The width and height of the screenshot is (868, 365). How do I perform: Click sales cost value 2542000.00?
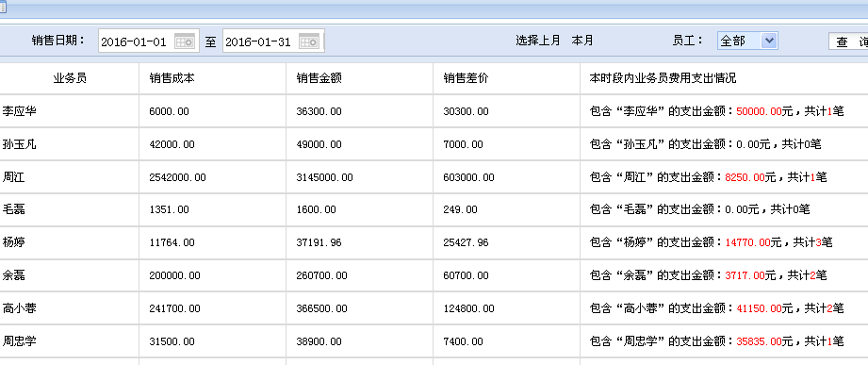point(178,178)
